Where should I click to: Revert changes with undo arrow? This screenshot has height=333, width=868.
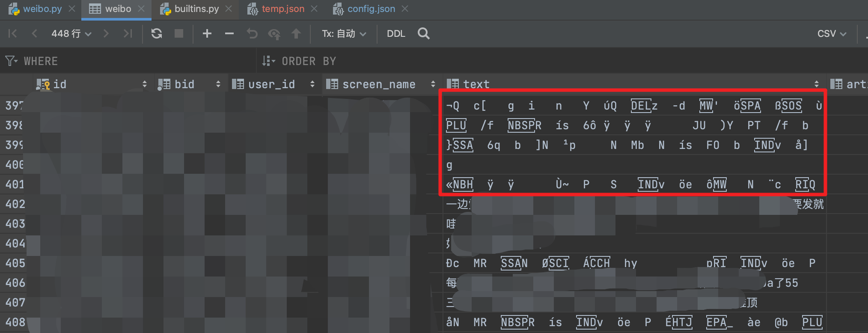252,33
